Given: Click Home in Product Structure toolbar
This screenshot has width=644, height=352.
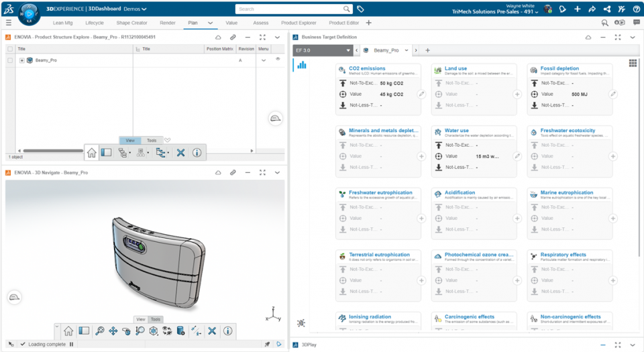Looking at the screenshot, I should (x=92, y=153).
